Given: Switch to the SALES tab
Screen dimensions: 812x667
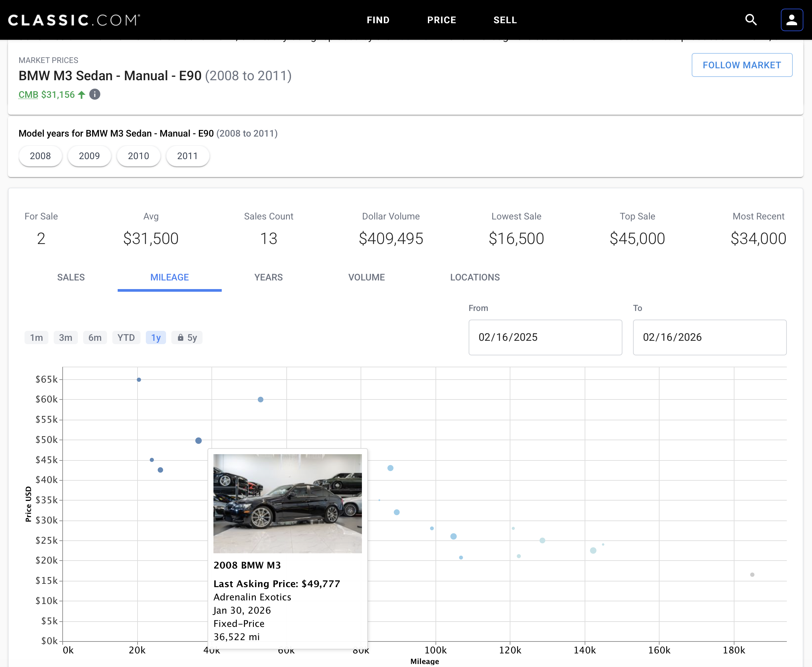Looking at the screenshot, I should 71,277.
